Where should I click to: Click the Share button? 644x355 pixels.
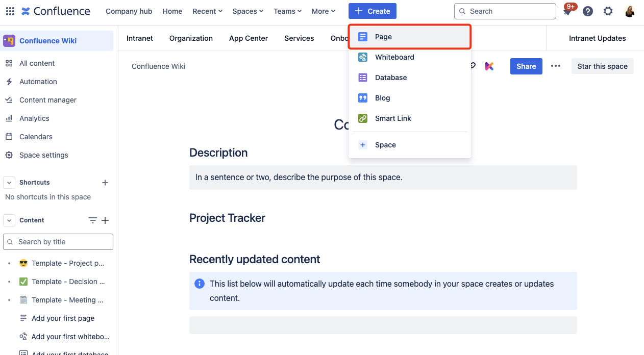526,66
